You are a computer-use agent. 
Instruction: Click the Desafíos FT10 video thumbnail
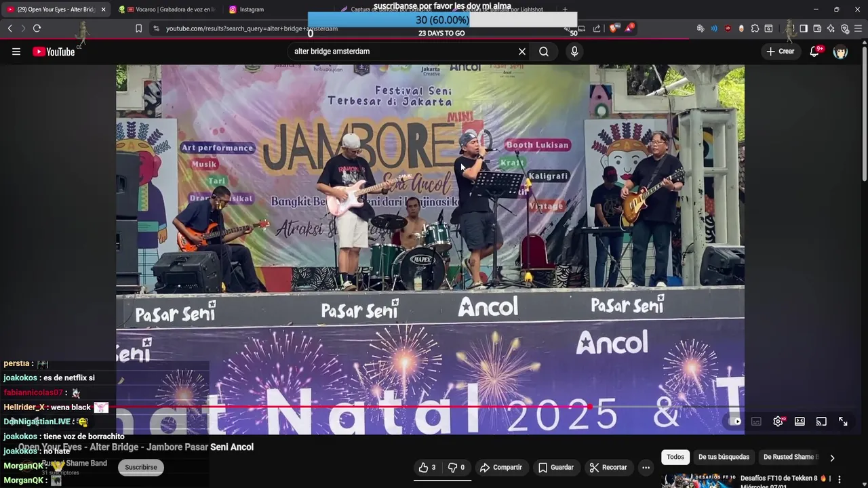[698, 481]
